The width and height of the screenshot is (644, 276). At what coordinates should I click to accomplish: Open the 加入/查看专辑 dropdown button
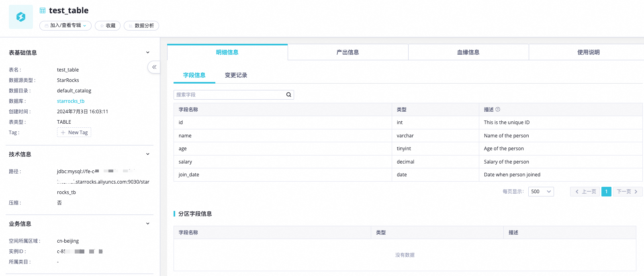[x=65, y=26]
